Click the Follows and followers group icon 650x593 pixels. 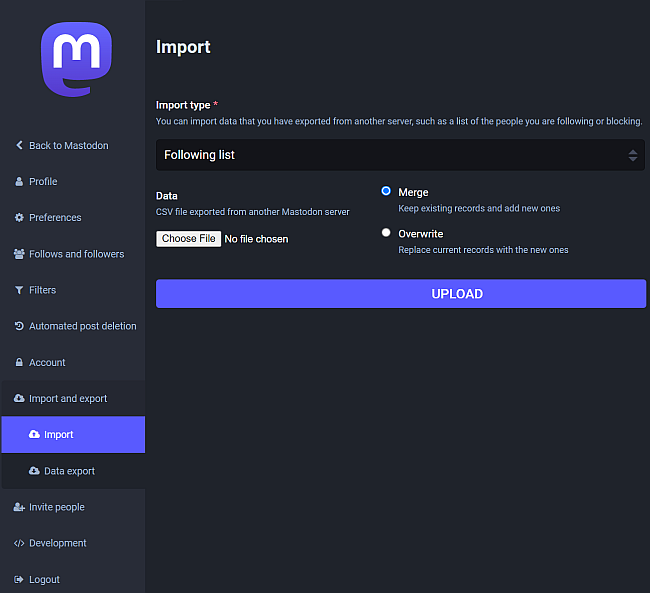click(19, 254)
